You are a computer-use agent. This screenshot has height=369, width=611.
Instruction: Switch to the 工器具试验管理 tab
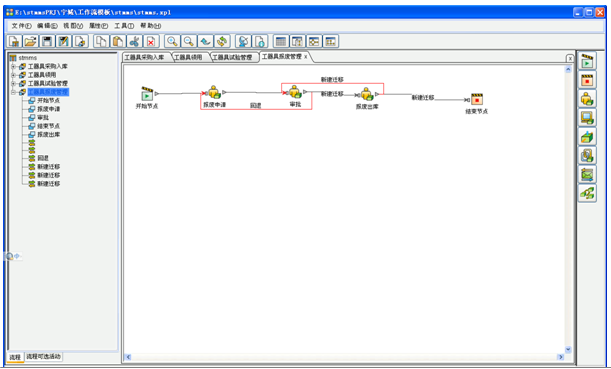tap(234, 57)
